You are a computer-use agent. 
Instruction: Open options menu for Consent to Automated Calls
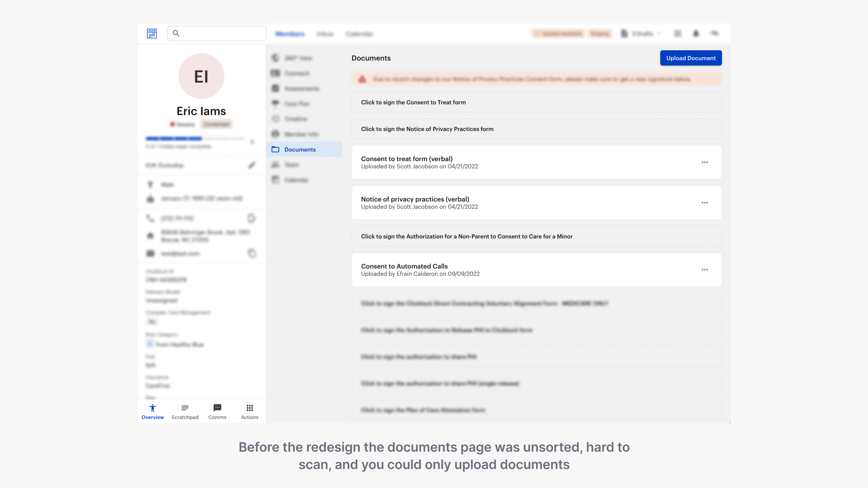pos(705,270)
